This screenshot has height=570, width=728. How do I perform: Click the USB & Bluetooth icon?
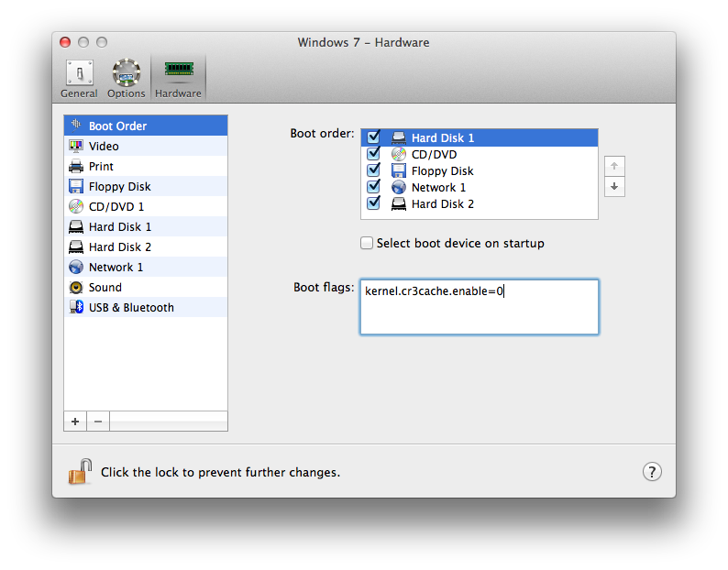tap(76, 307)
